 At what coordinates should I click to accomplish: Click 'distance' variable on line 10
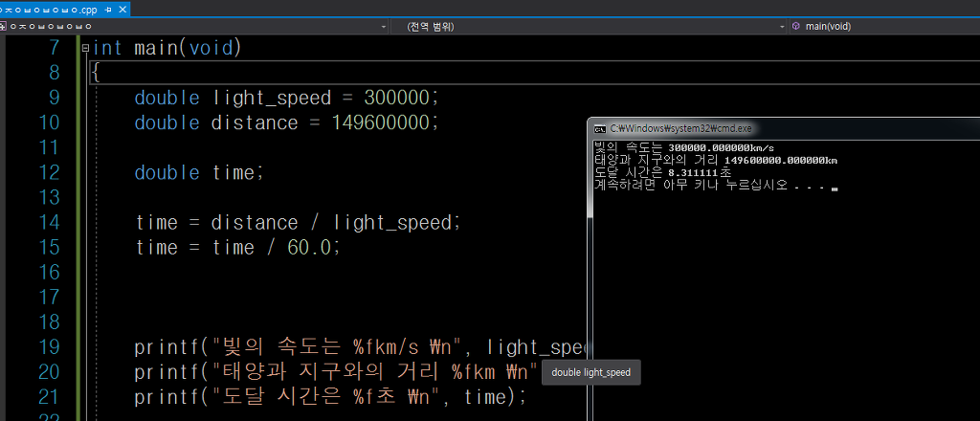click(x=255, y=122)
